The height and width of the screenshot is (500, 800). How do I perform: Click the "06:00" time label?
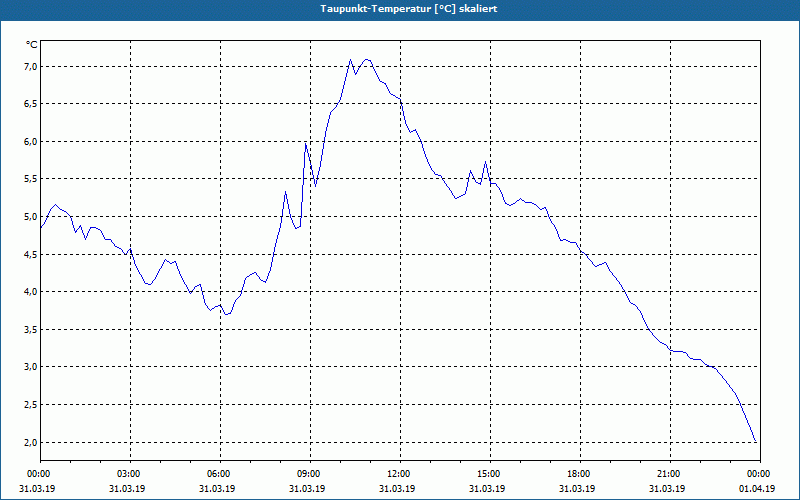(220, 474)
